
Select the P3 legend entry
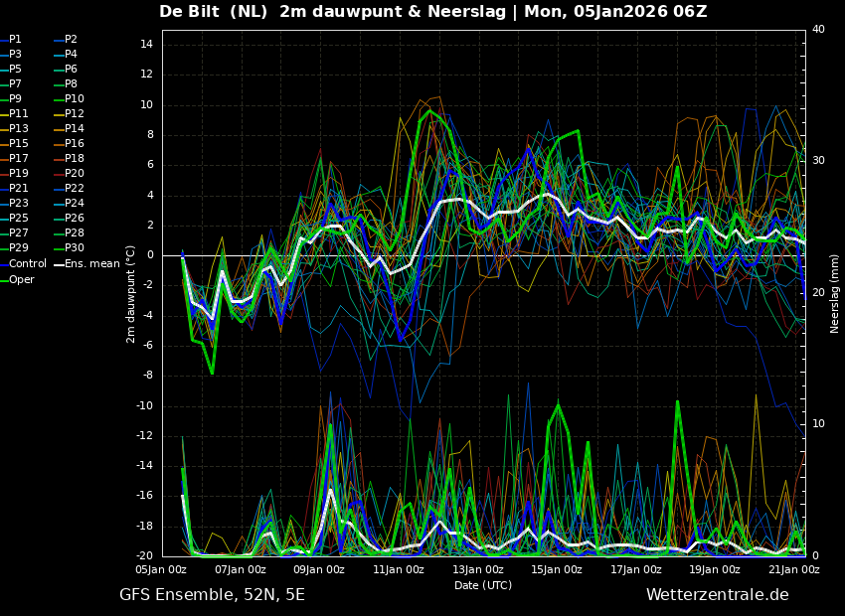point(11,54)
